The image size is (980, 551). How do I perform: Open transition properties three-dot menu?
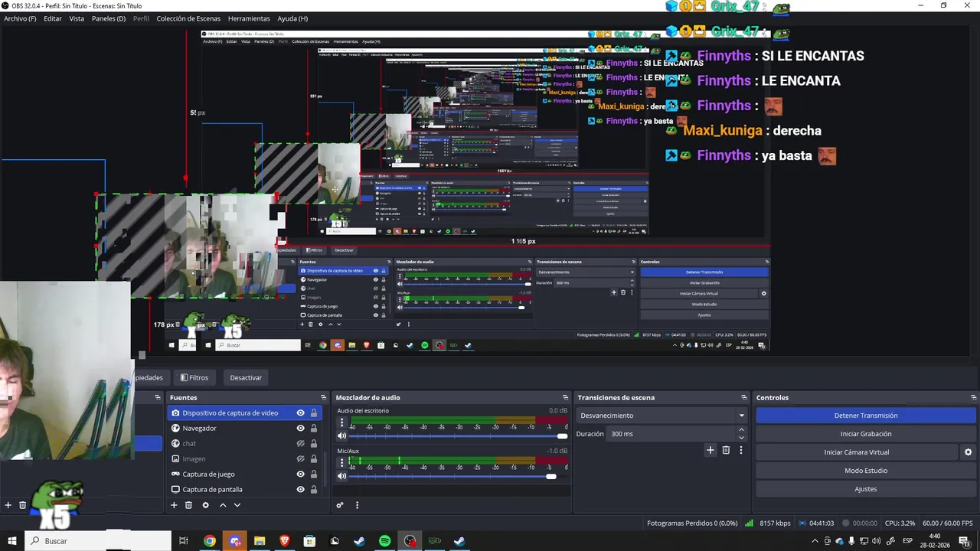click(741, 450)
